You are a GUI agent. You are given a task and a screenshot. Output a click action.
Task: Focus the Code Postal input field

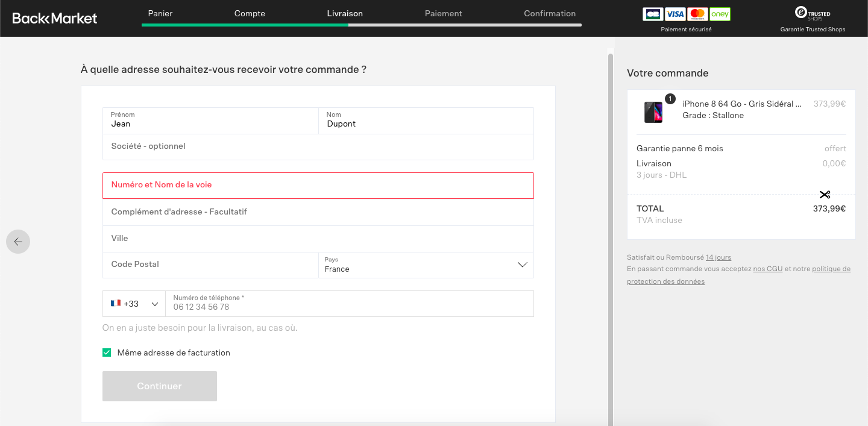pos(210,265)
